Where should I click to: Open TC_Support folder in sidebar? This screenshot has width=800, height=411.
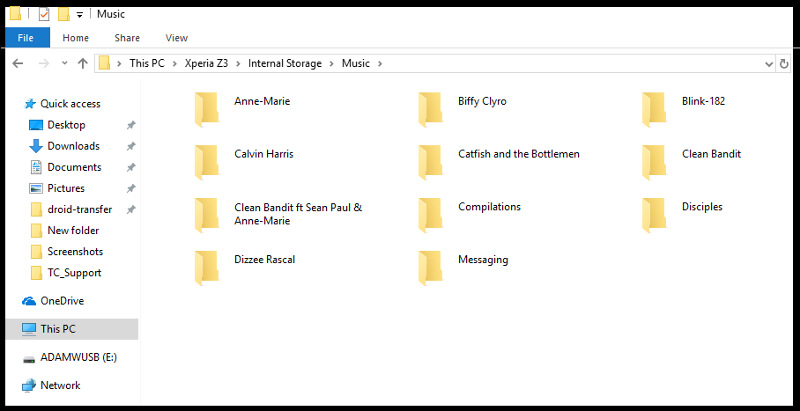[74, 273]
